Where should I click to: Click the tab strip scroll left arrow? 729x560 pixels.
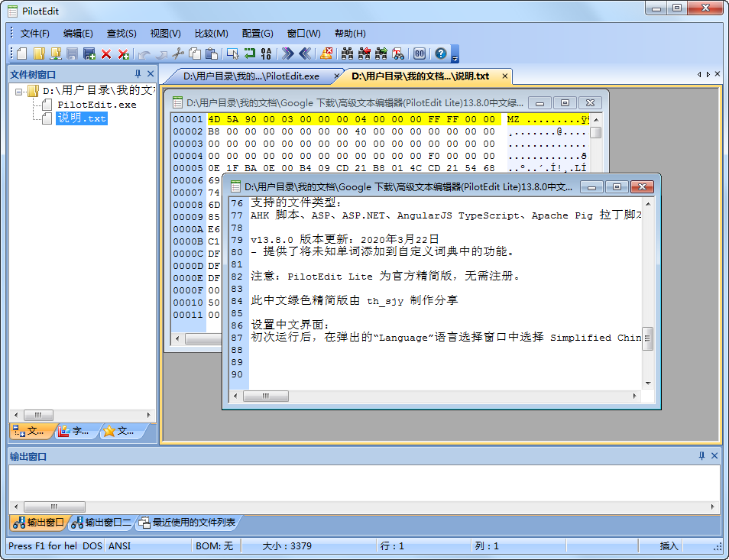point(698,74)
